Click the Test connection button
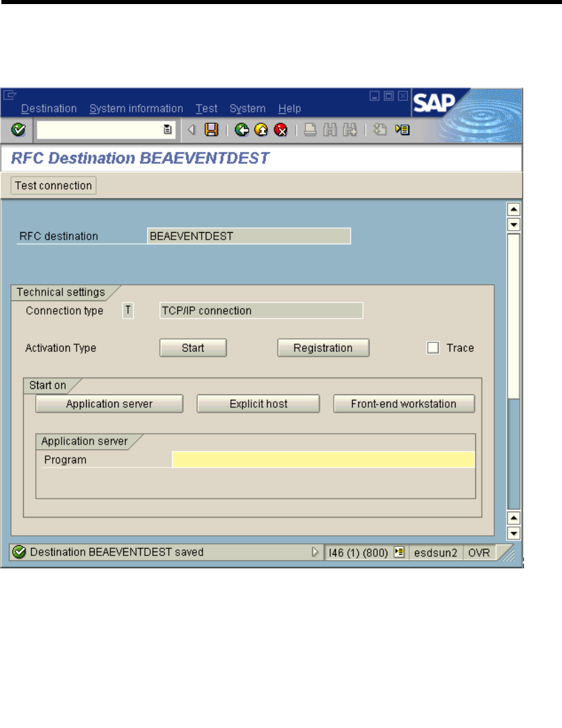 pos(53,185)
